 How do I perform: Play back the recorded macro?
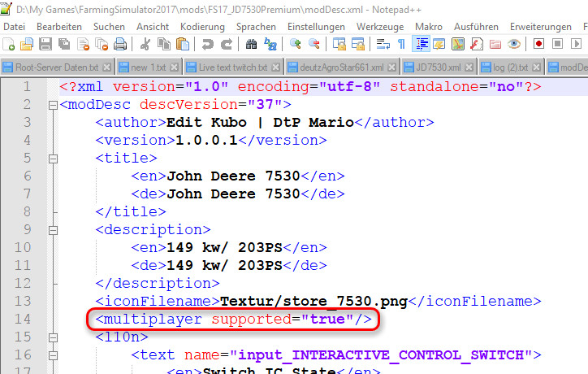tap(576, 44)
